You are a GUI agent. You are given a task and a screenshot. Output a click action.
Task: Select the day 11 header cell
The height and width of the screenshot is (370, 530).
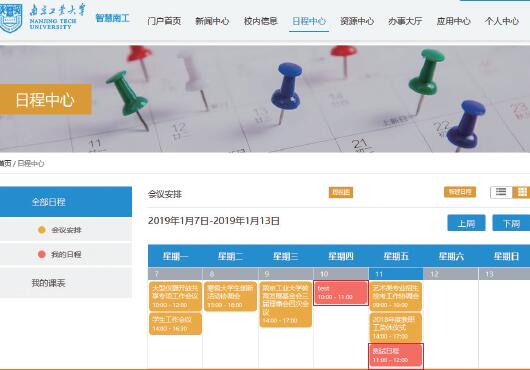click(396, 274)
